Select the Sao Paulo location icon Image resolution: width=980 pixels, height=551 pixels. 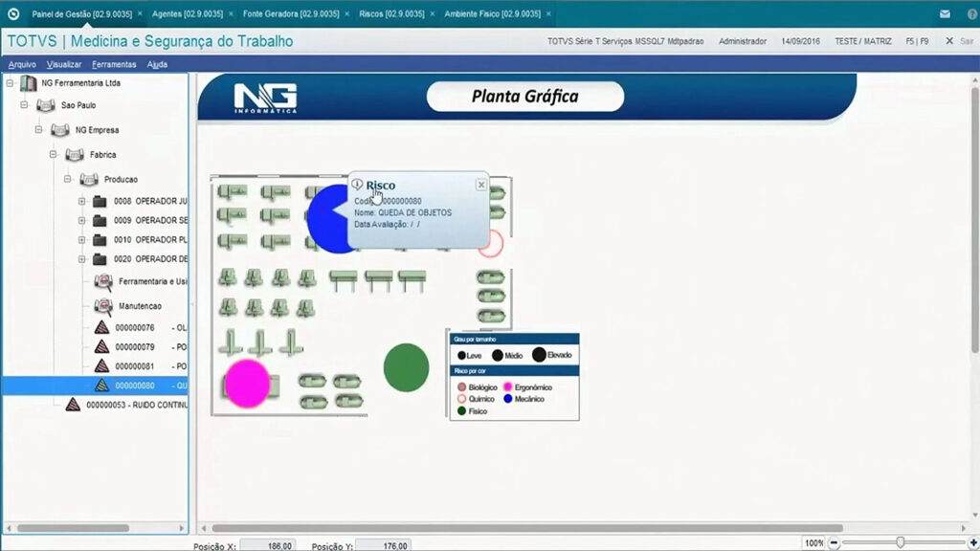[x=46, y=105]
